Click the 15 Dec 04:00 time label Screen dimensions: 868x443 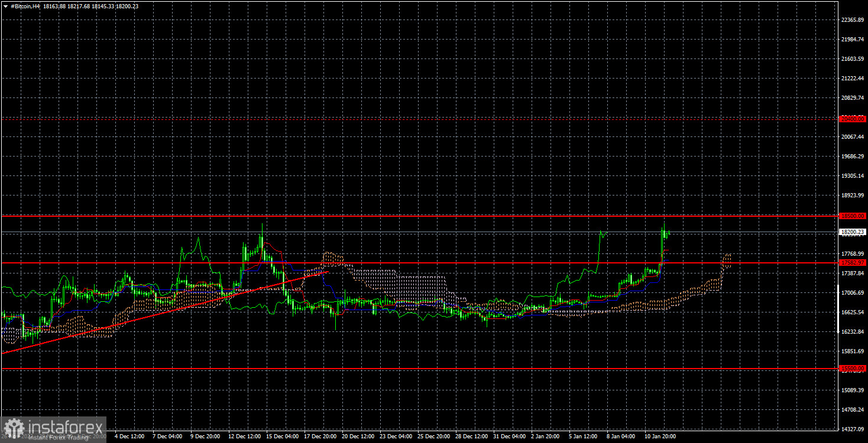pyautogui.click(x=283, y=437)
